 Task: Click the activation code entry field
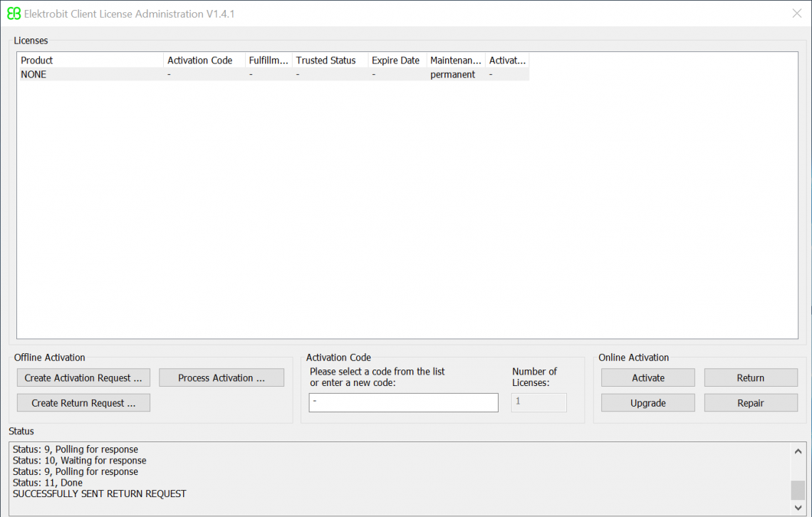[x=403, y=402]
